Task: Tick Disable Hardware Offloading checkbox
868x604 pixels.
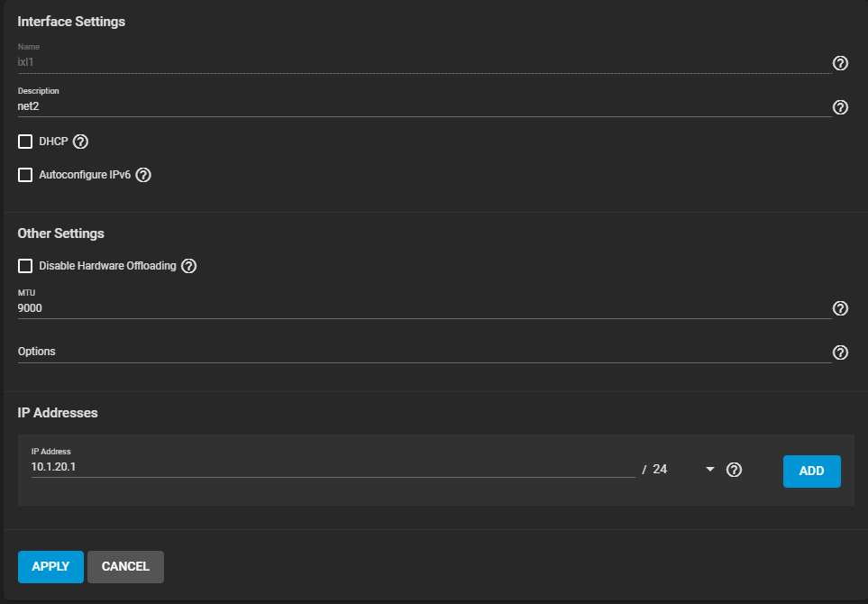Action: (x=25, y=266)
